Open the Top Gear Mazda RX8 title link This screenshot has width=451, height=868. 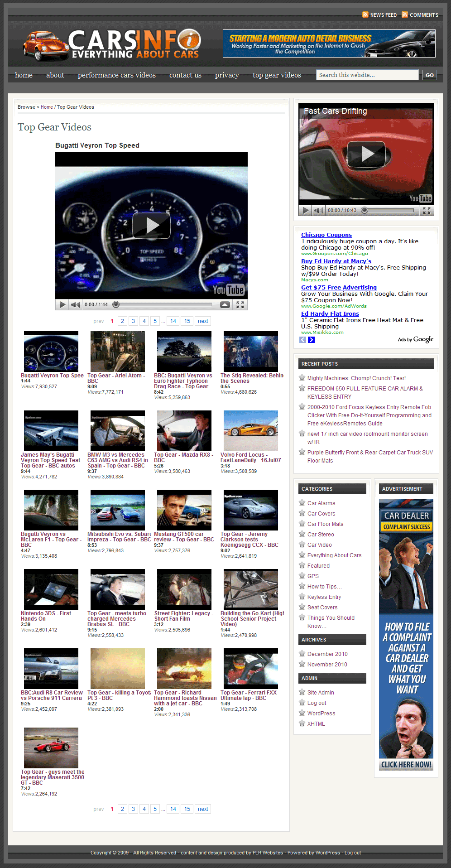coord(183,458)
